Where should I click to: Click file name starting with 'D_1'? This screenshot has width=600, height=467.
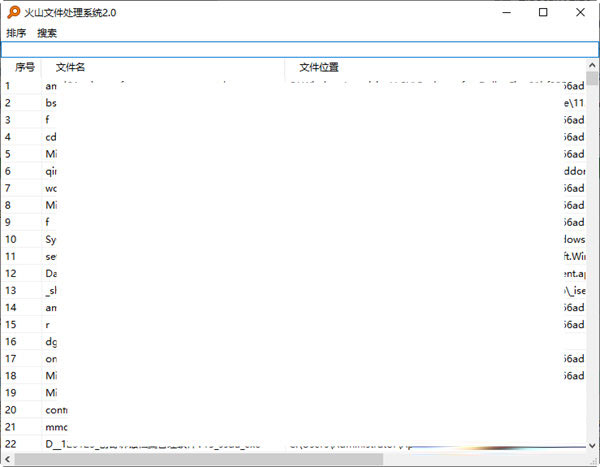coord(153,444)
